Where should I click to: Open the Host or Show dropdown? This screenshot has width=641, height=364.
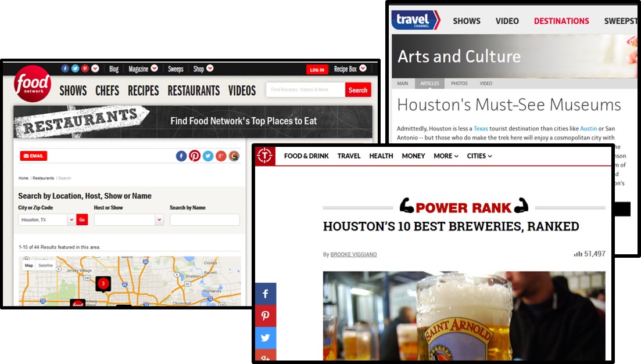coord(159,220)
